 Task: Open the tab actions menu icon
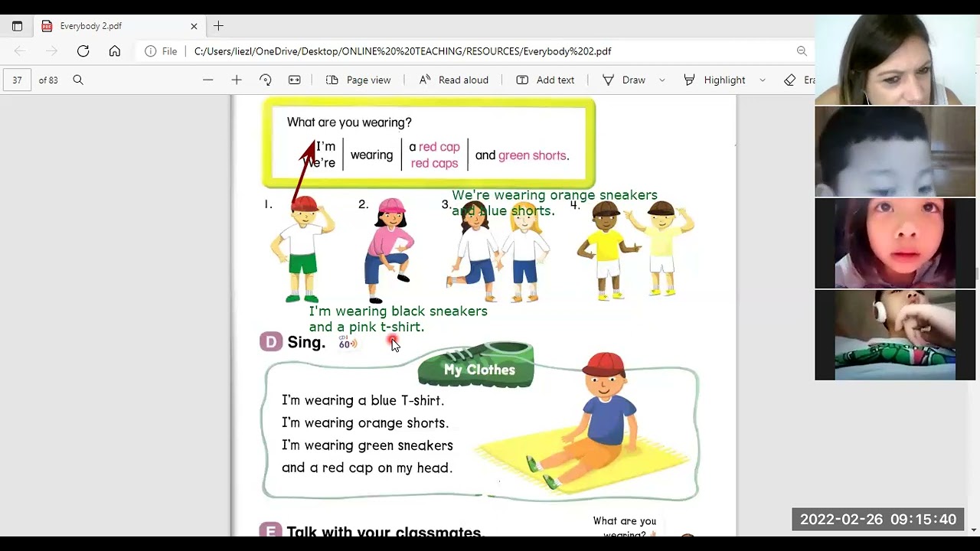click(x=17, y=26)
